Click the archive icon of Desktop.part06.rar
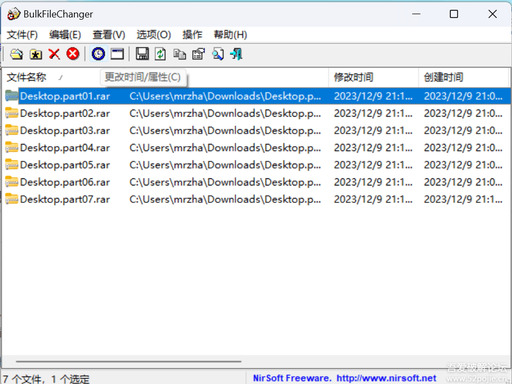512x384 pixels. tap(12, 182)
